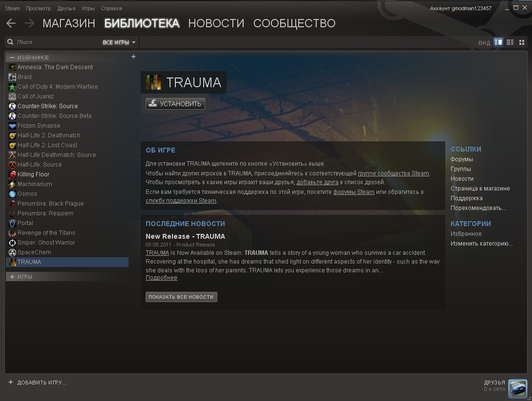This screenshot has height=401, width=532.
Task: Open Страница в магазине link
Action: [x=480, y=189]
